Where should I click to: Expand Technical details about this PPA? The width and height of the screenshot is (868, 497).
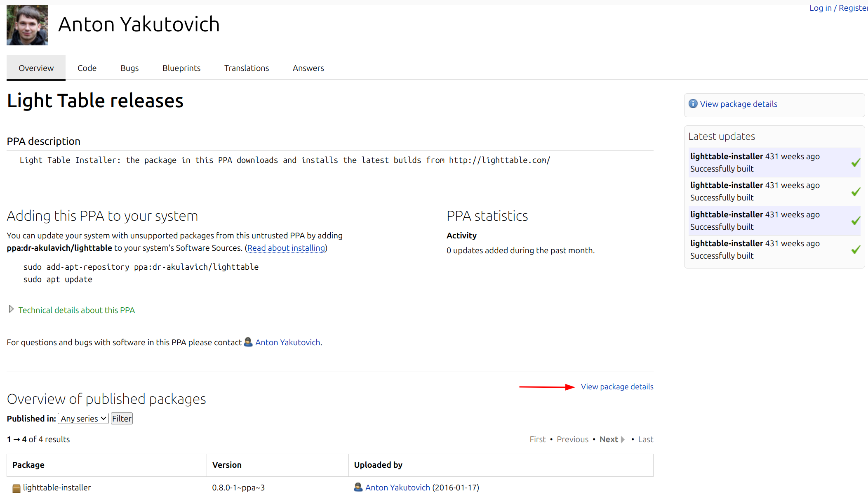pos(11,309)
